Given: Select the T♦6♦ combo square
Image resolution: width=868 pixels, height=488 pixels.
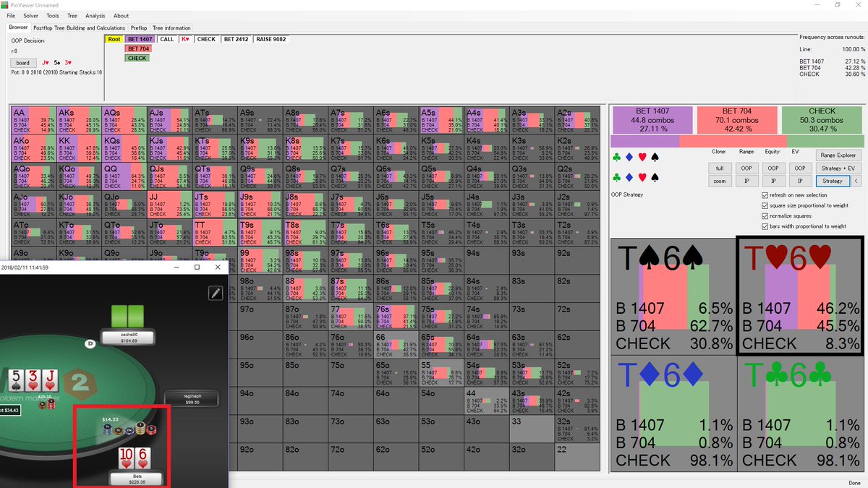Looking at the screenshot, I should (x=673, y=413).
